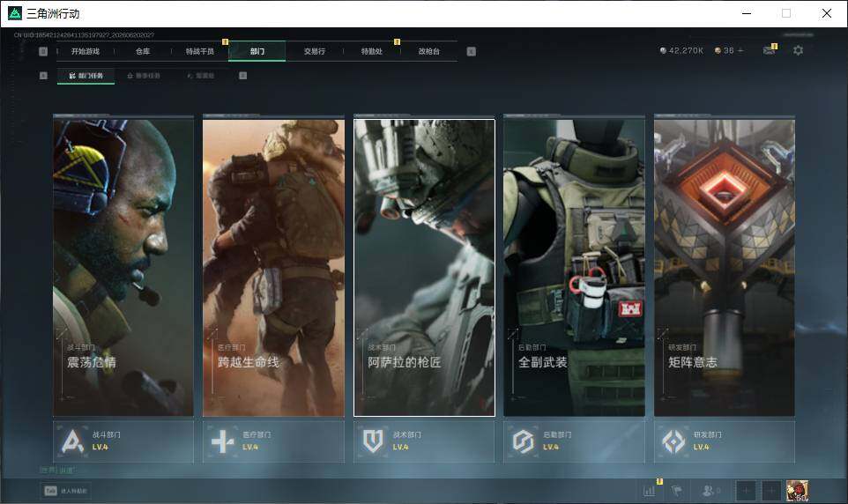Click the first empty teammate slot
This screenshot has height=504, width=848.
(746, 491)
